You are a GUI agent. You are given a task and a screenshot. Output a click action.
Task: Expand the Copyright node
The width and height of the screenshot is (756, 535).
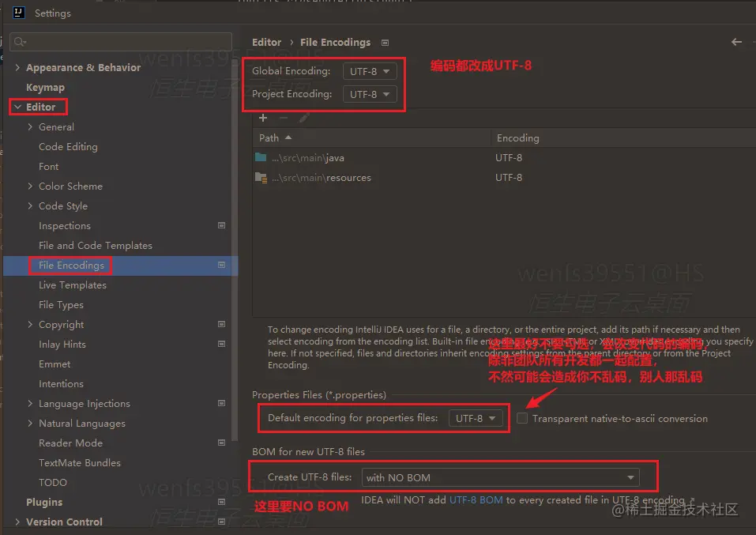[x=30, y=325]
